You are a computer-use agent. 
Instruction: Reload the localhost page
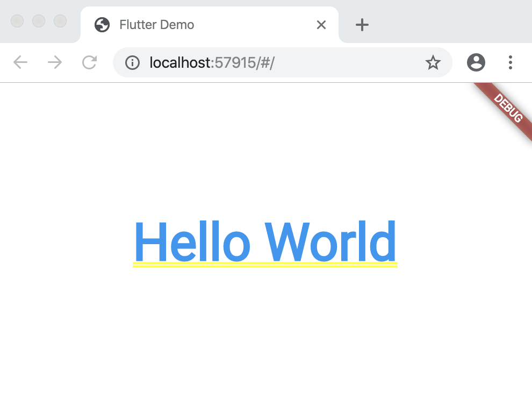pyautogui.click(x=89, y=63)
